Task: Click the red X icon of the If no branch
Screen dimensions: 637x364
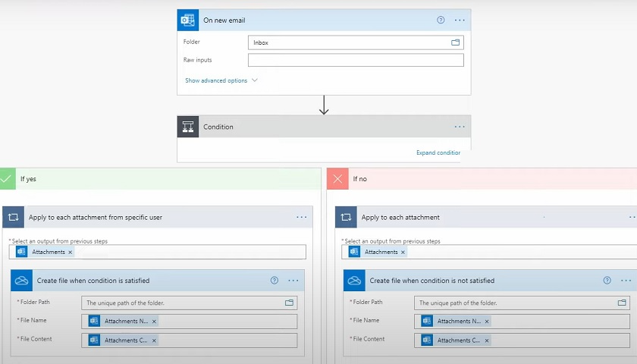Action: click(x=337, y=179)
